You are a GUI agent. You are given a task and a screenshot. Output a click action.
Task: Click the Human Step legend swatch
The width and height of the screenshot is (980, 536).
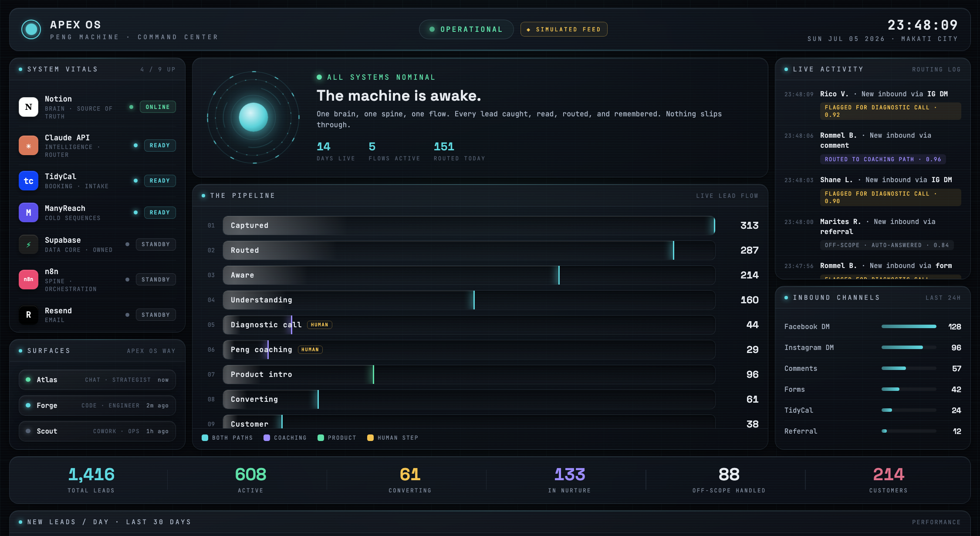pos(370,438)
